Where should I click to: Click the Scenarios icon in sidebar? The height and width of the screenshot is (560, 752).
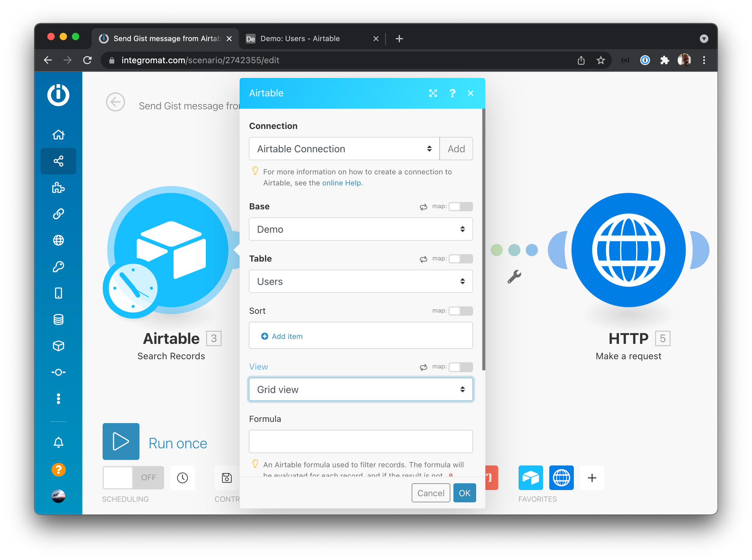click(x=58, y=160)
